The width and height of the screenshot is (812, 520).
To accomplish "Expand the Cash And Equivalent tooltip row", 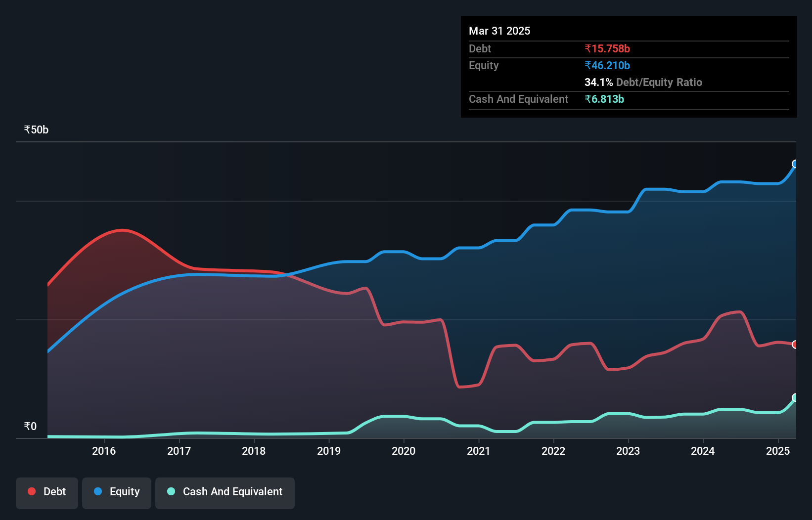I will tap(518, 99).
